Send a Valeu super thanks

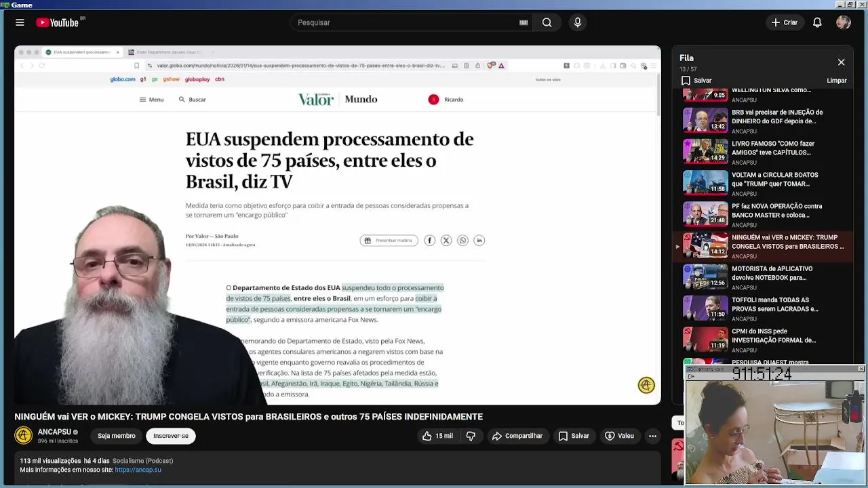click(x=619, y=436)
